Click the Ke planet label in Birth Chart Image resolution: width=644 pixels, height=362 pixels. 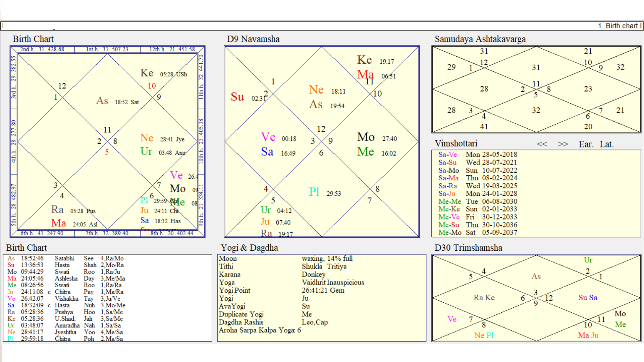[146, 73]
